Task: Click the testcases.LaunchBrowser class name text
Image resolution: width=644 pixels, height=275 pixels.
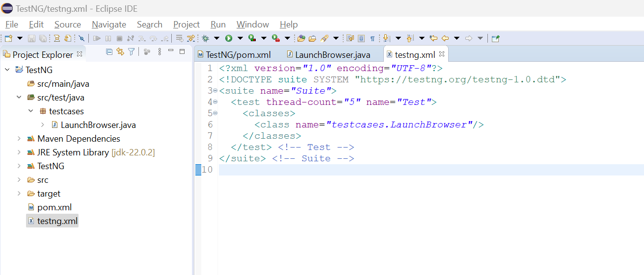Action: [x=400, y=125]
